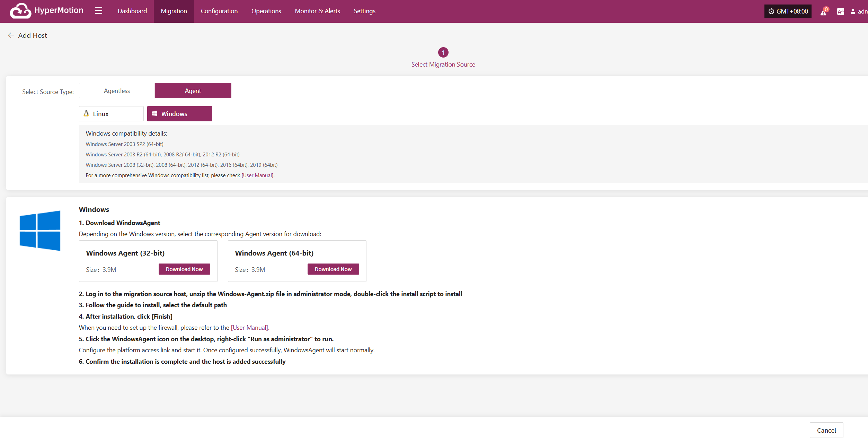This screenshot has width=868, height=440.
Task: Open the Configuration menu
Action: 219,11
